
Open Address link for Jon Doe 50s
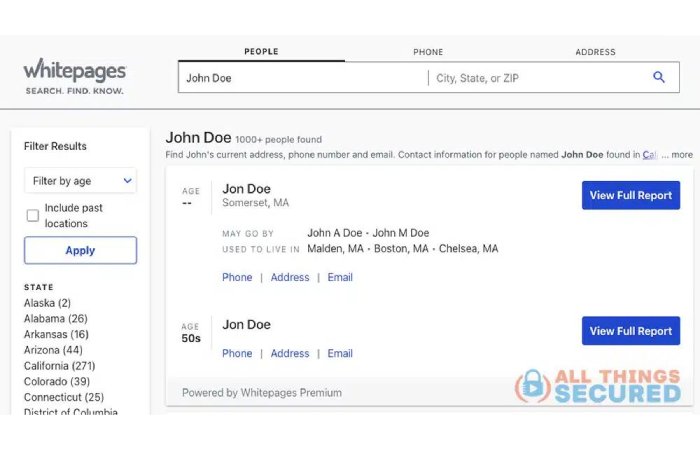click(290, 353)
